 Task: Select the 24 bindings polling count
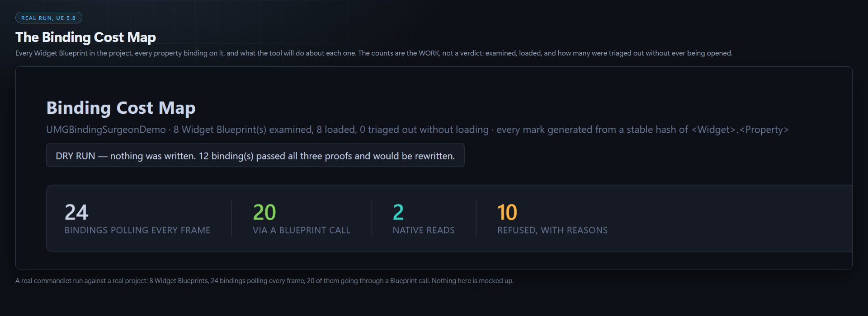pos(76,212)
